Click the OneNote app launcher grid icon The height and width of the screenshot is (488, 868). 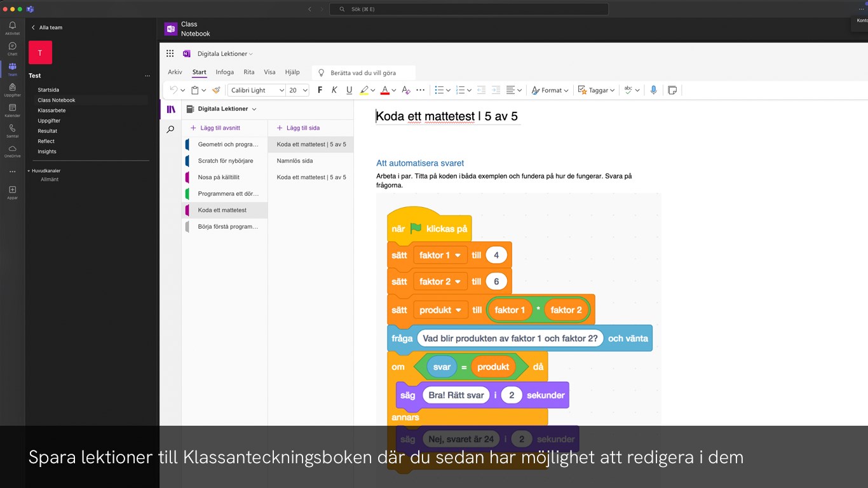tap(170, 54)
